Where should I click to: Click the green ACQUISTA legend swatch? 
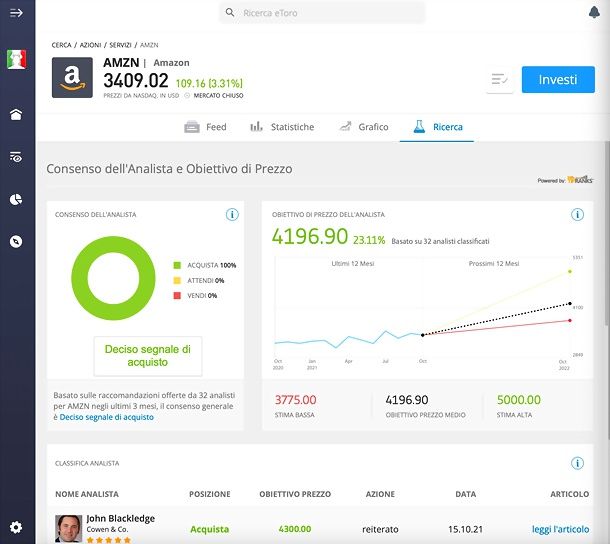coord(177,265)
